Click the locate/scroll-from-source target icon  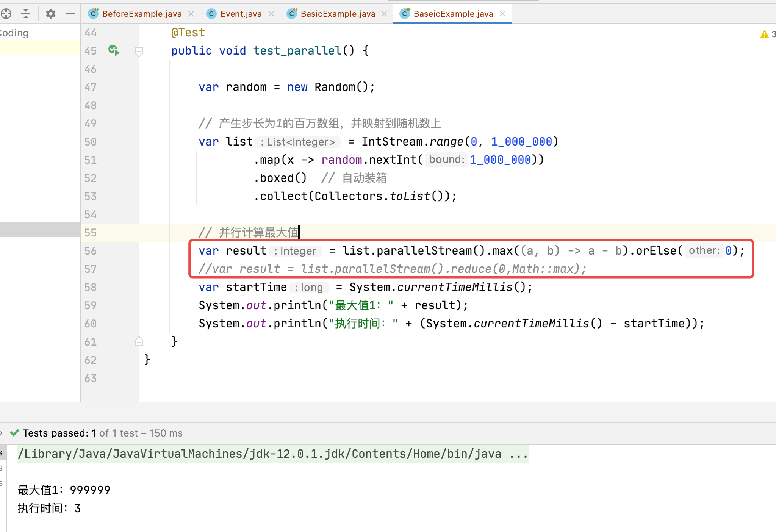click(6, 14)
